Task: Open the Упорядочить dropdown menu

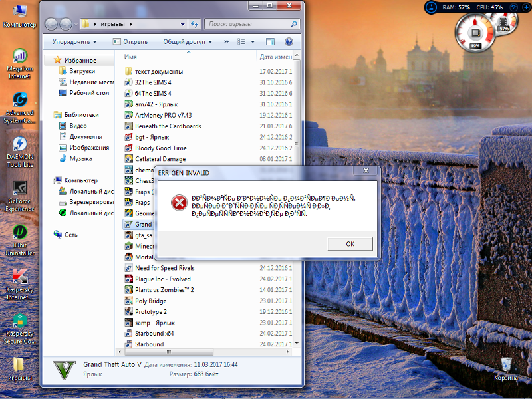Action: 74,41
